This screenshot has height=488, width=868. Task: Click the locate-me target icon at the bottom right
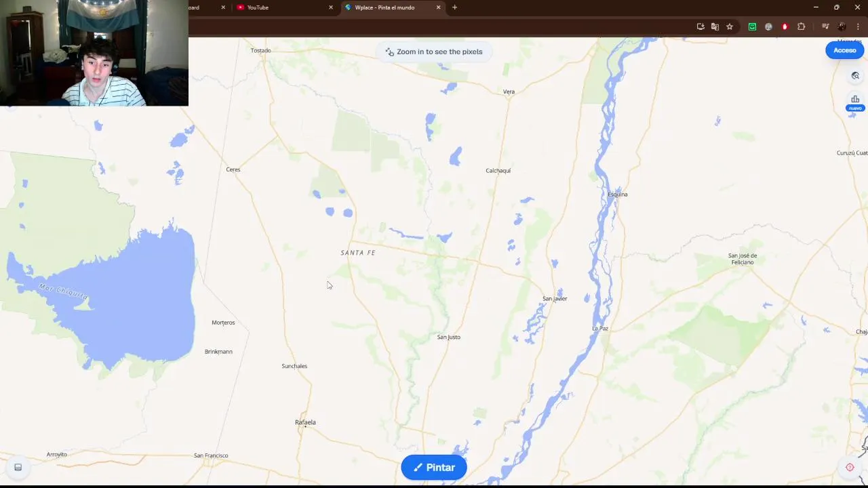850,467
